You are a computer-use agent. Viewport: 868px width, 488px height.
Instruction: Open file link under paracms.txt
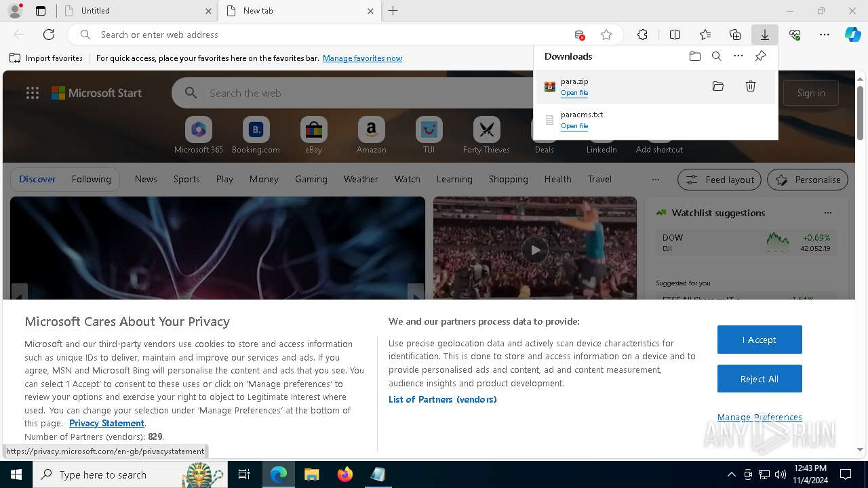pos(574,126)
